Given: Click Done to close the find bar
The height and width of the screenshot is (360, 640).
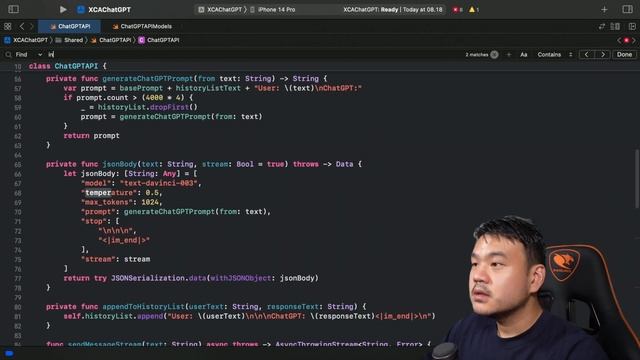Looking at the screenshot, I should click(x=624, y=55).
